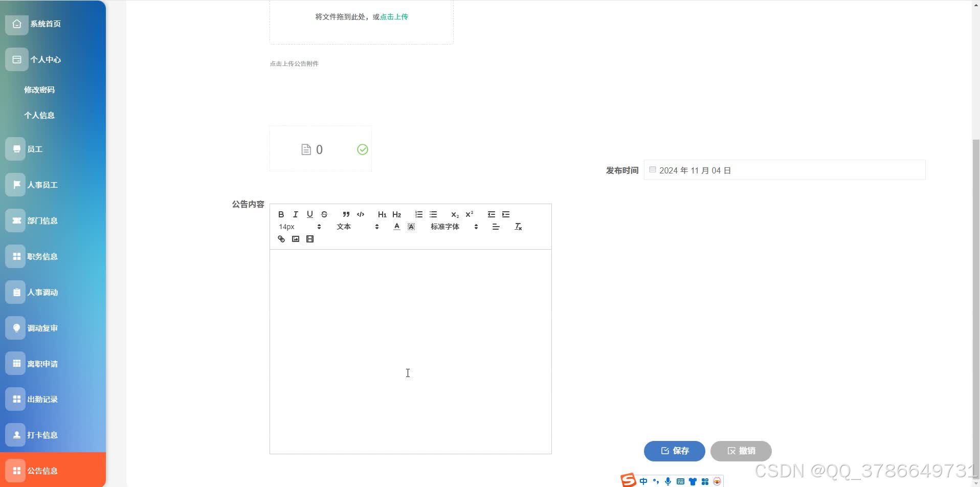Navigate to 出勤记录 in the sidebar

coord(42,399)
